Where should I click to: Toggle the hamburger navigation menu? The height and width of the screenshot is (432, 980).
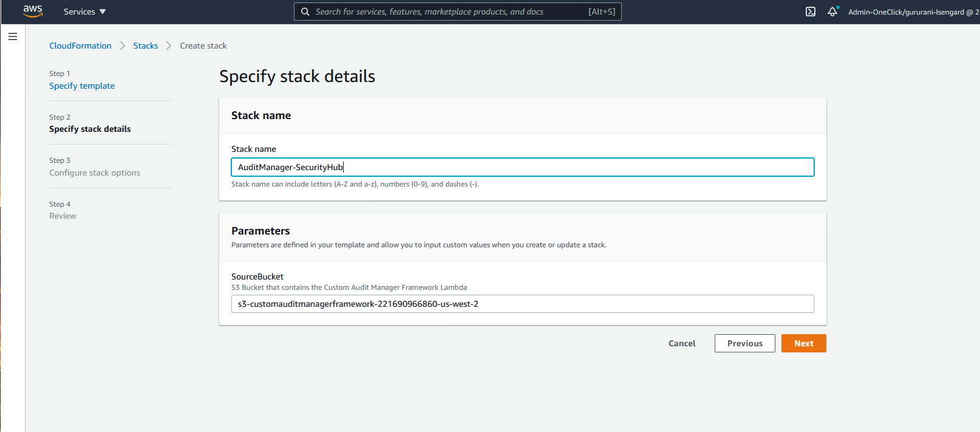tap(13, 36)
